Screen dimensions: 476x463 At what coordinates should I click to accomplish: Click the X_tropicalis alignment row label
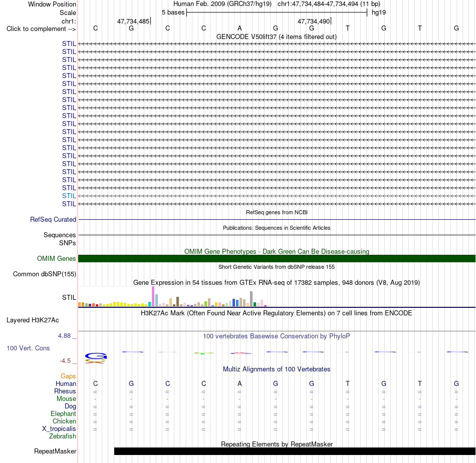[x=59, y=429]
